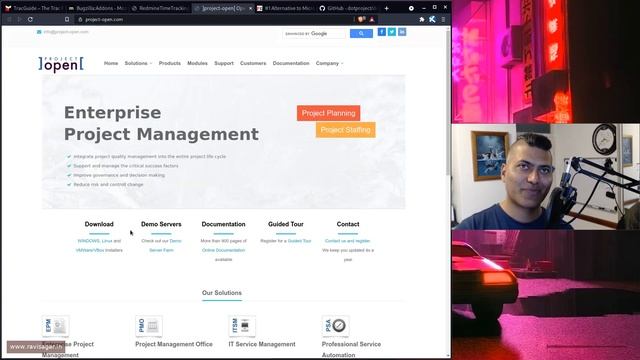The image size is (640, 360).
Task: Open the LinkedIn social icon
Action: pyautogui.click(x=402, y=32)
